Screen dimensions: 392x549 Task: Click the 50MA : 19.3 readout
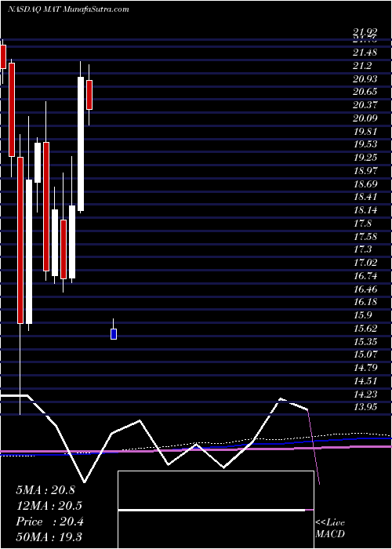(49, 537)
